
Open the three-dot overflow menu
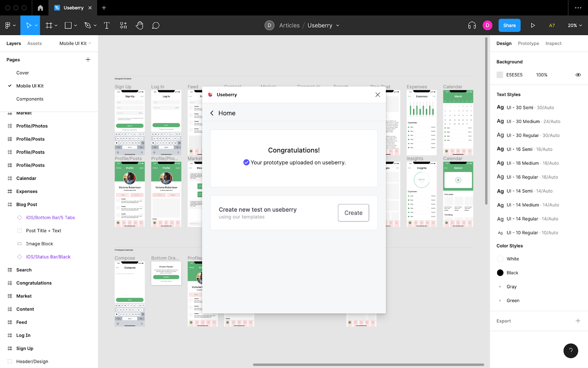(x=578, y=8)
